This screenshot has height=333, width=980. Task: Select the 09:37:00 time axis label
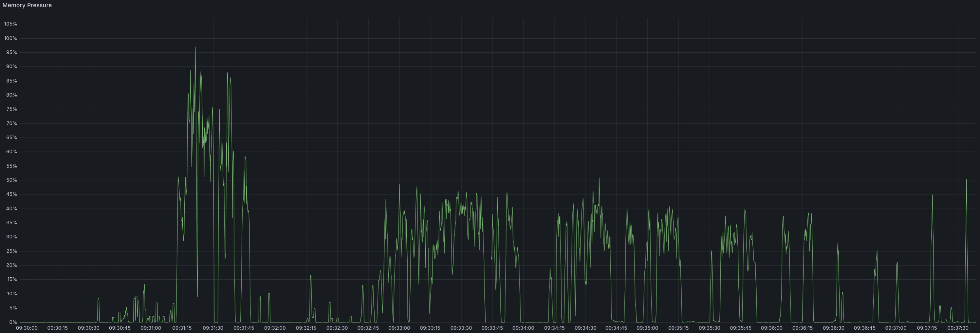pyautogui.click(x=896, y=328)
